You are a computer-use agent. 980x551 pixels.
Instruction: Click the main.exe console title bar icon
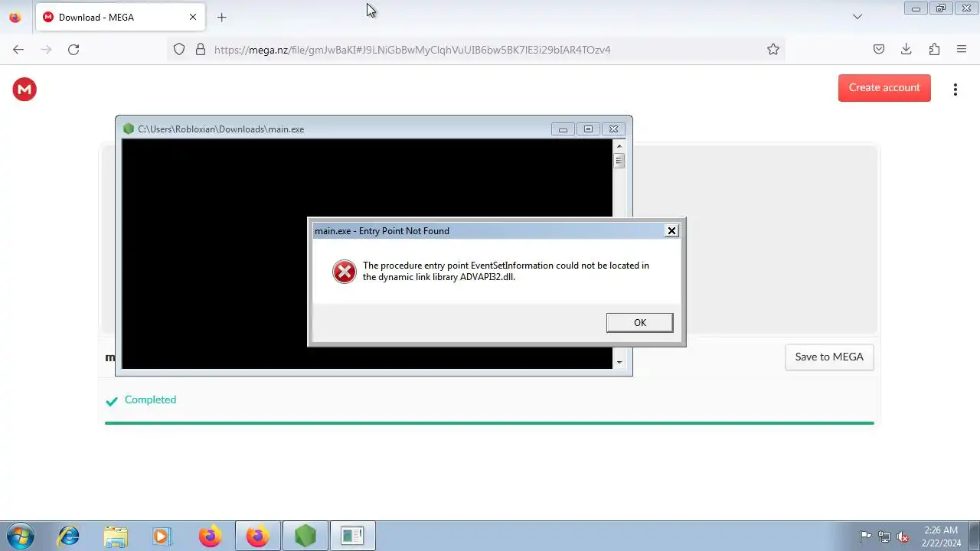129,129
